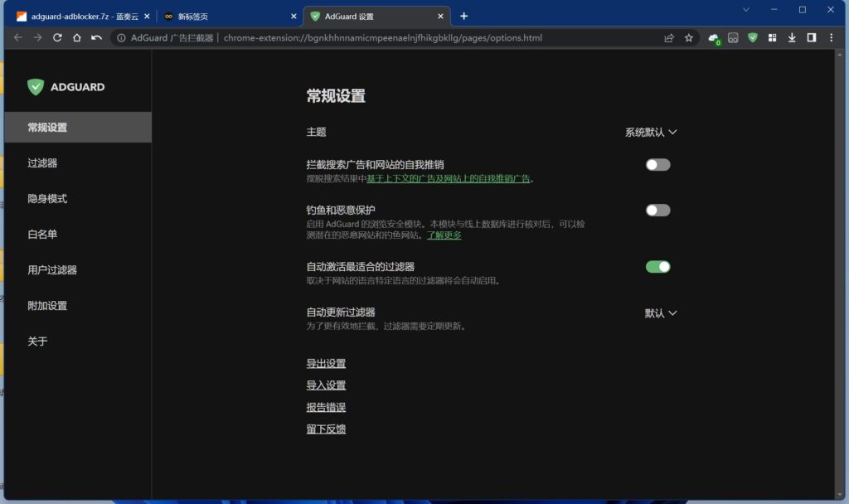Bookmark this page with the star icon

tap(689, 38)
